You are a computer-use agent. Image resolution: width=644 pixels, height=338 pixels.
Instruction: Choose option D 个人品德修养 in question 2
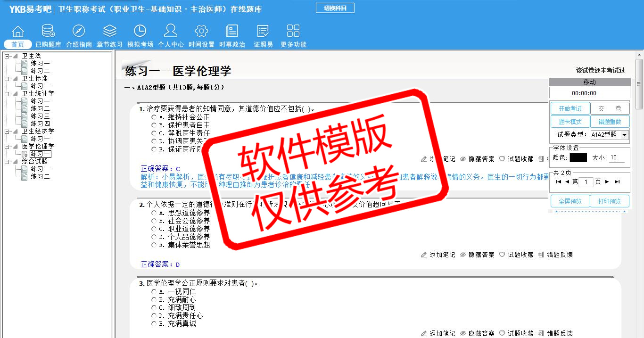coord(154,237)
